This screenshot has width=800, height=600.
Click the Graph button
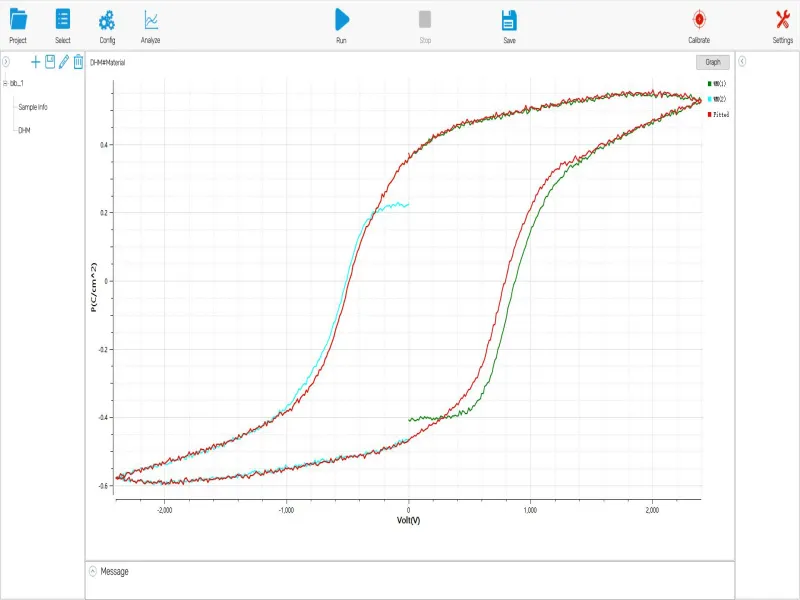(713, 61)
